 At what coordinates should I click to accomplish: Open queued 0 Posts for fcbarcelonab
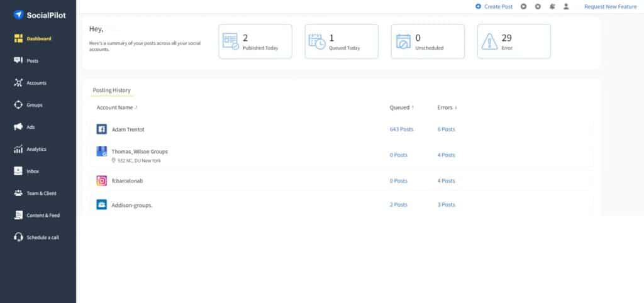point(398,180)
